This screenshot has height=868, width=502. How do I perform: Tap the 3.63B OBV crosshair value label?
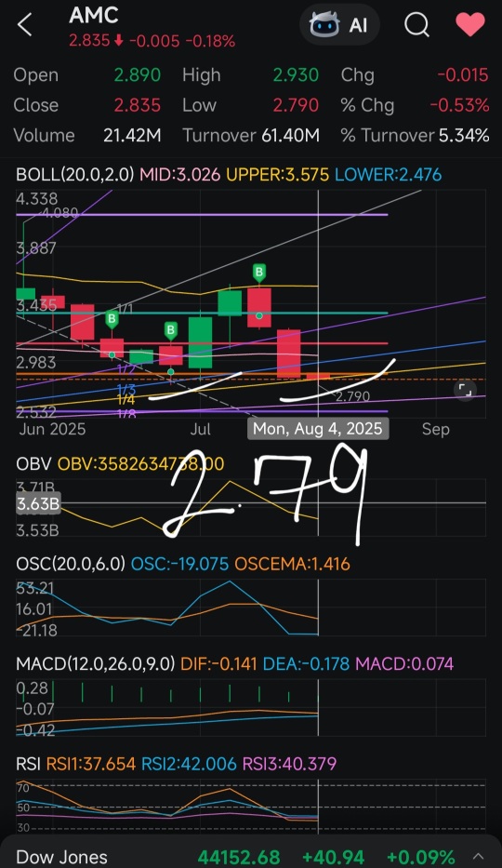pyautogui.click(x=37, y=504)
